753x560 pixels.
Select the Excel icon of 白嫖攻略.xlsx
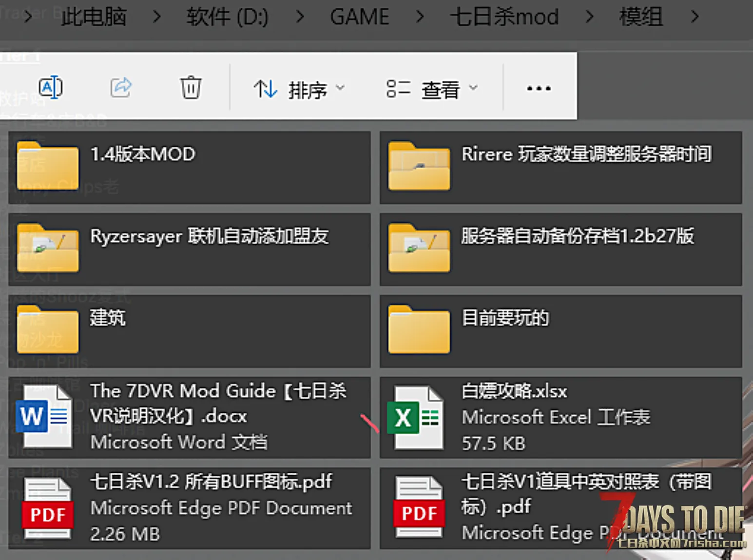pyautogui.click(x=416, y=418)
